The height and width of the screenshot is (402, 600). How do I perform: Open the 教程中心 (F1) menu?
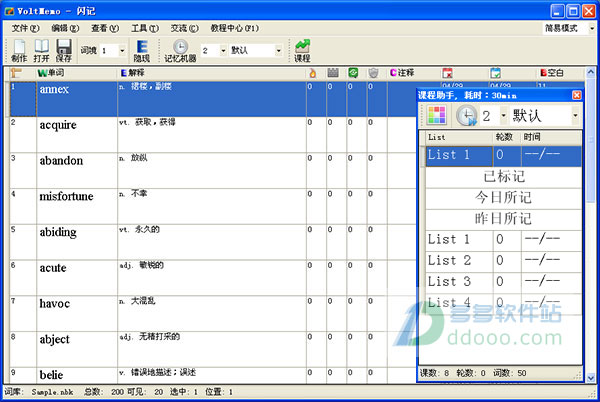point(235,28)
